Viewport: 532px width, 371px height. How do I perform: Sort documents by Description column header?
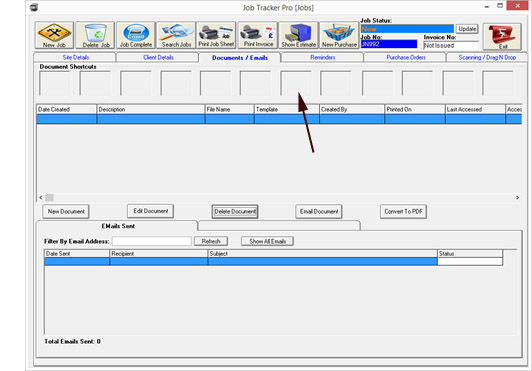click(151, 109)
